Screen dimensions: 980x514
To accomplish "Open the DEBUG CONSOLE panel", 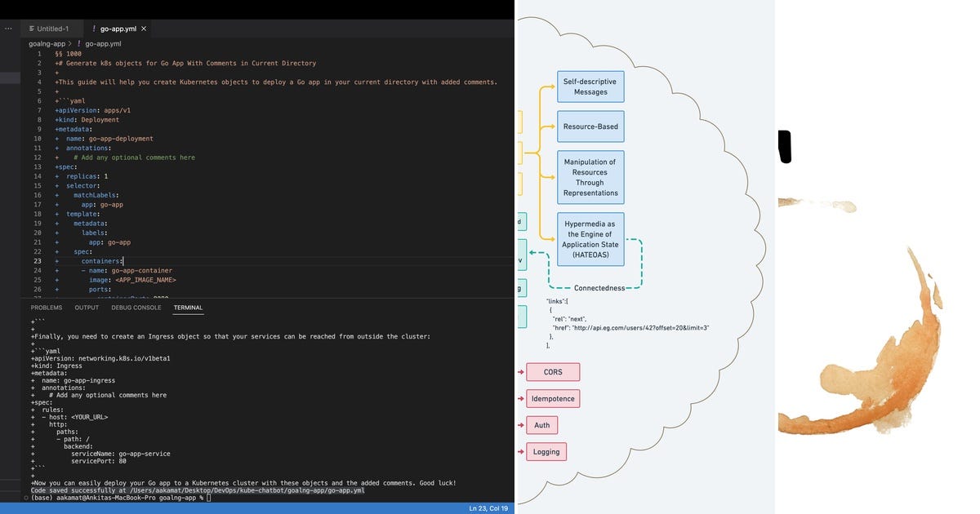I will 136,308.
